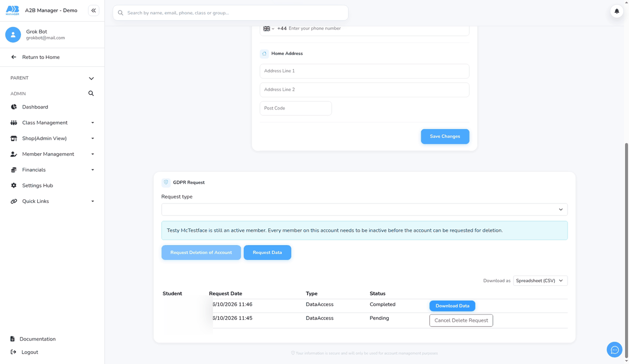Focus the Post Code field
Screen dimensions: 629x364
pos(296,109)
